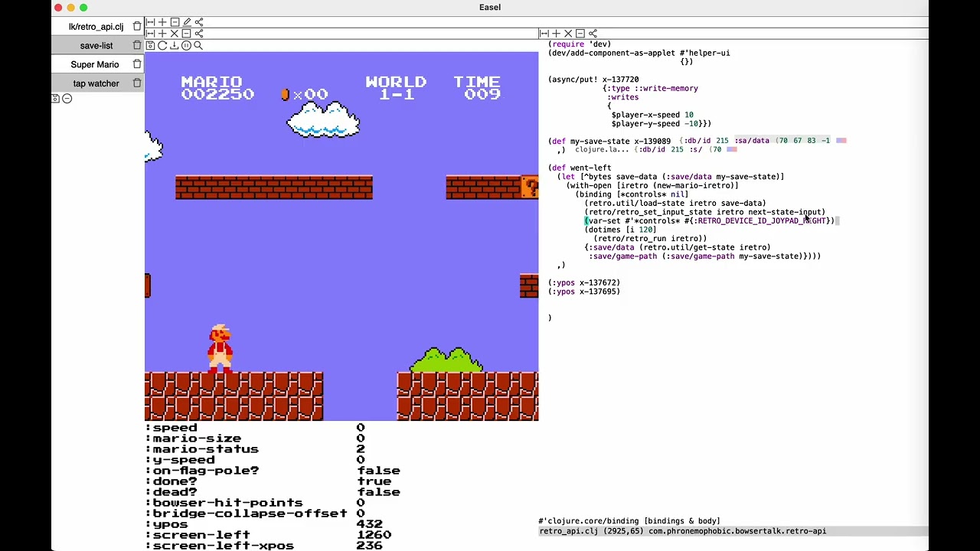Collapse the code editor pane with its boxed-minus icon

pos(580,34)
